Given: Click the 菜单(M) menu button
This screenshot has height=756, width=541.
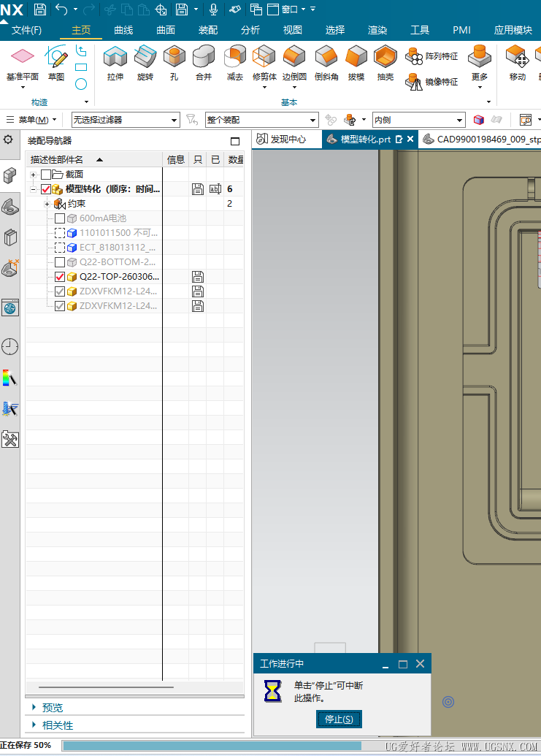Looking at the screenshot, I should tap(33, 120).
